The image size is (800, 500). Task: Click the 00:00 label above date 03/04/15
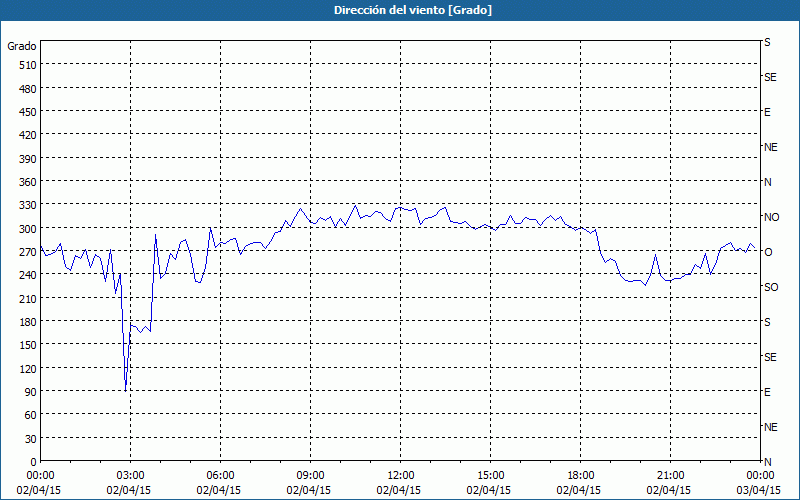point(760,476)
